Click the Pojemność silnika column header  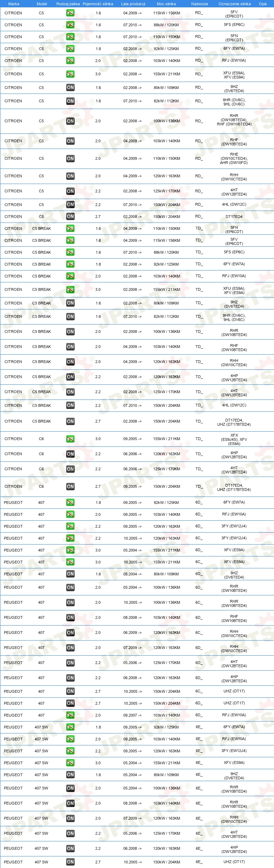pos(98,4)
